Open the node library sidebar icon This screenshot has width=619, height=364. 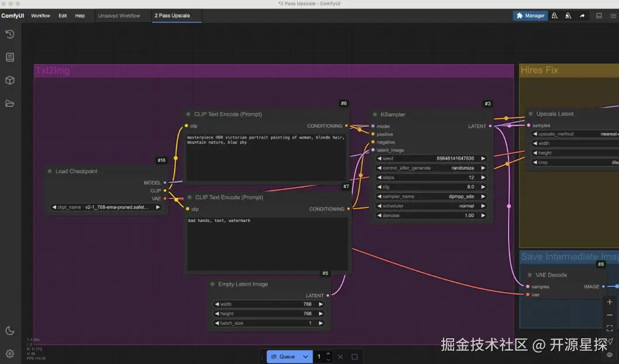click(10, 57)
